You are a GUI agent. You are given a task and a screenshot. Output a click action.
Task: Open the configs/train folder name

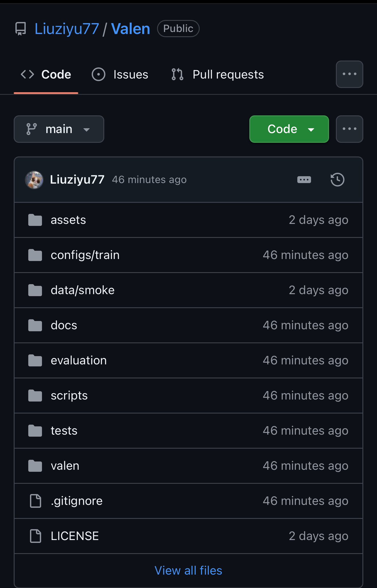coord(85,255)
